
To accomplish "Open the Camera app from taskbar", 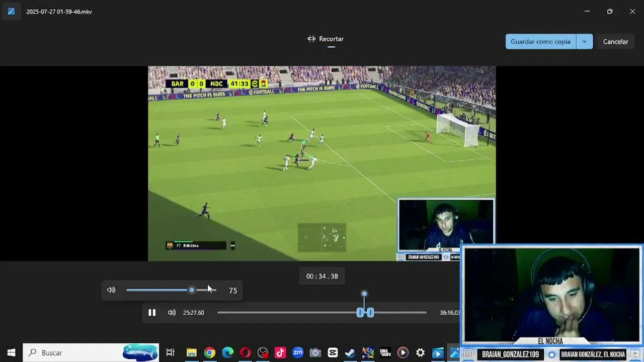I will pos(315,353).
